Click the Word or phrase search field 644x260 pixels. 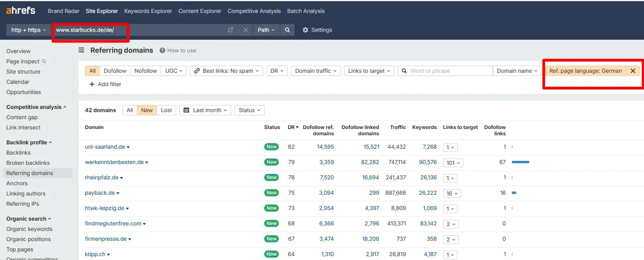(x=445, y=71)
